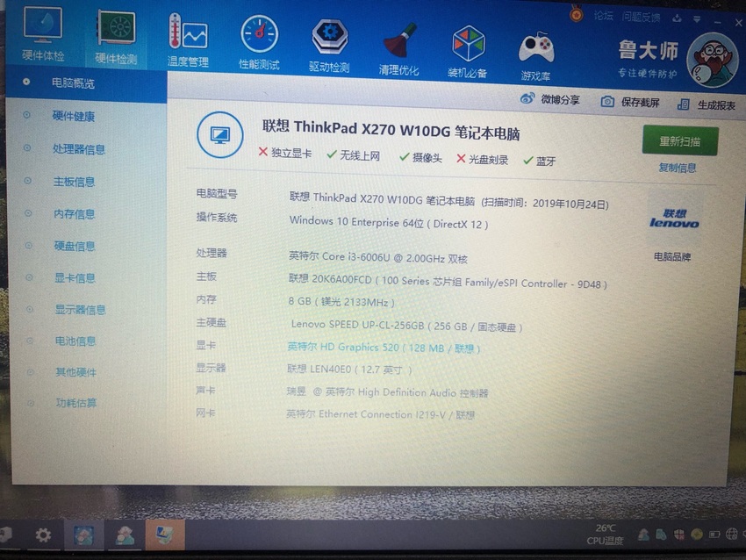Click the camera icon beside 保存截屏
Screen dimensions: 746x560
[x=607, y=101]
